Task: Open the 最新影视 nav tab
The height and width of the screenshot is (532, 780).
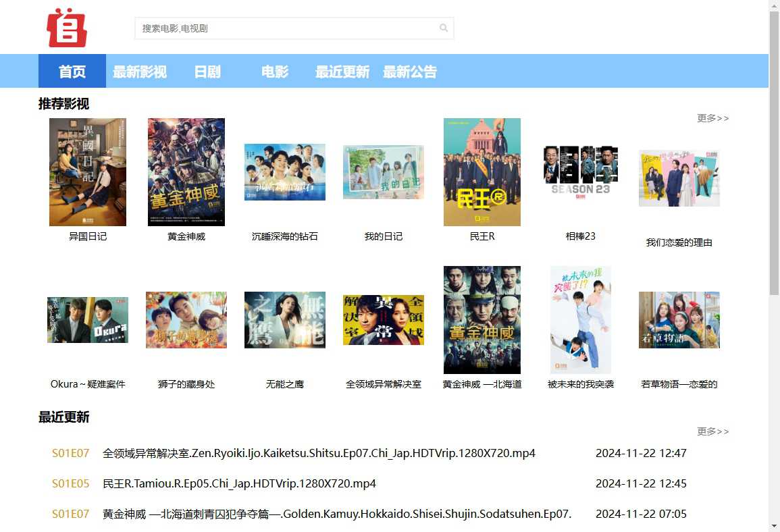Action: (140, 71)
